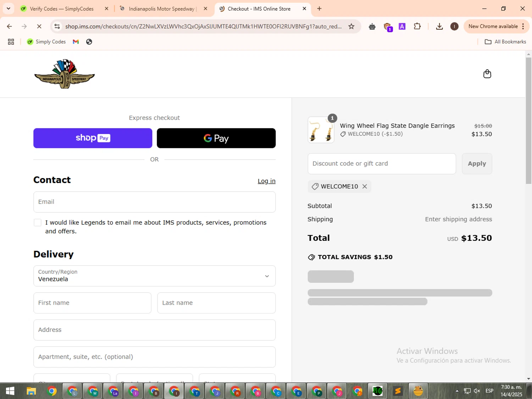Open Chrome profile T taskbar icon
The height and width of the screenshot is (399, 532).
[x=195, y=391]
